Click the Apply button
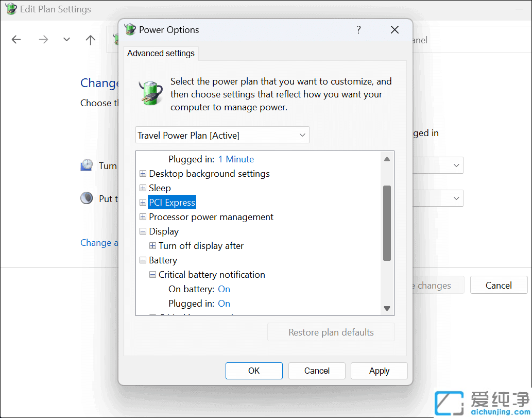Image resolution: width=532 pixels, height=418 pixels. point(379,371)
